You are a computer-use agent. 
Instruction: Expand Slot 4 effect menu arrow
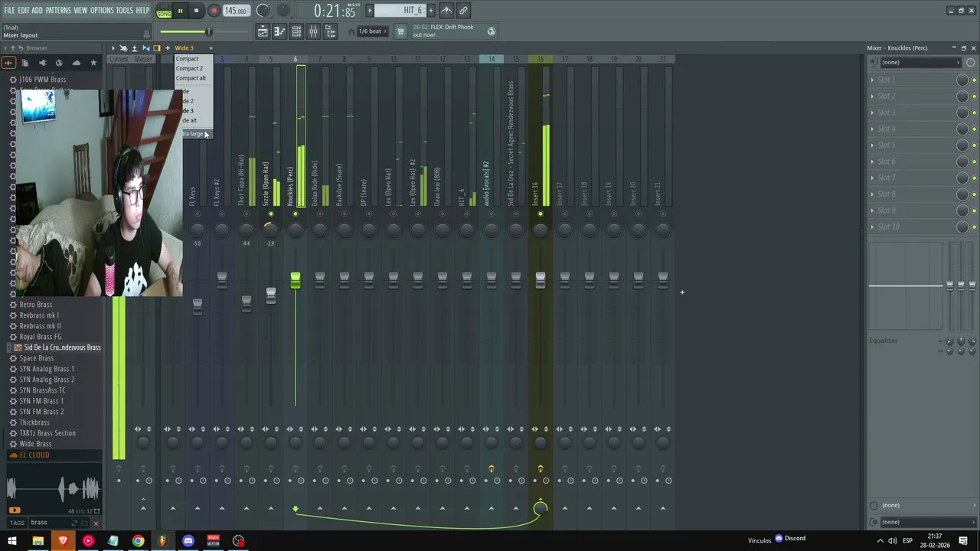tap(872, 129)
